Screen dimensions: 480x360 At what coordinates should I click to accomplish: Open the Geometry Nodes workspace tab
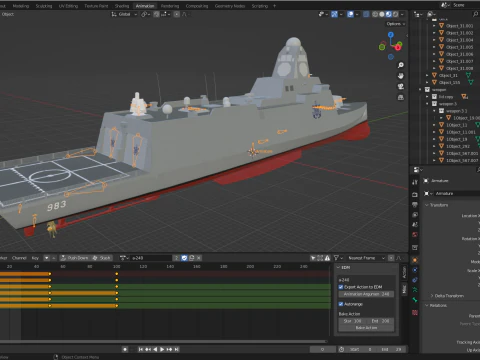pos(230,6)
